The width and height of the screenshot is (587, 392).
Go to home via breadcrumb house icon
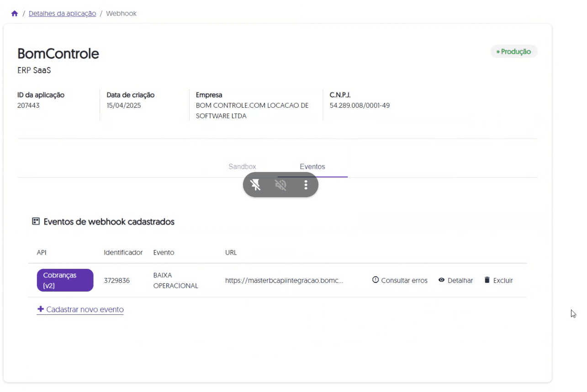coord(15,14)
